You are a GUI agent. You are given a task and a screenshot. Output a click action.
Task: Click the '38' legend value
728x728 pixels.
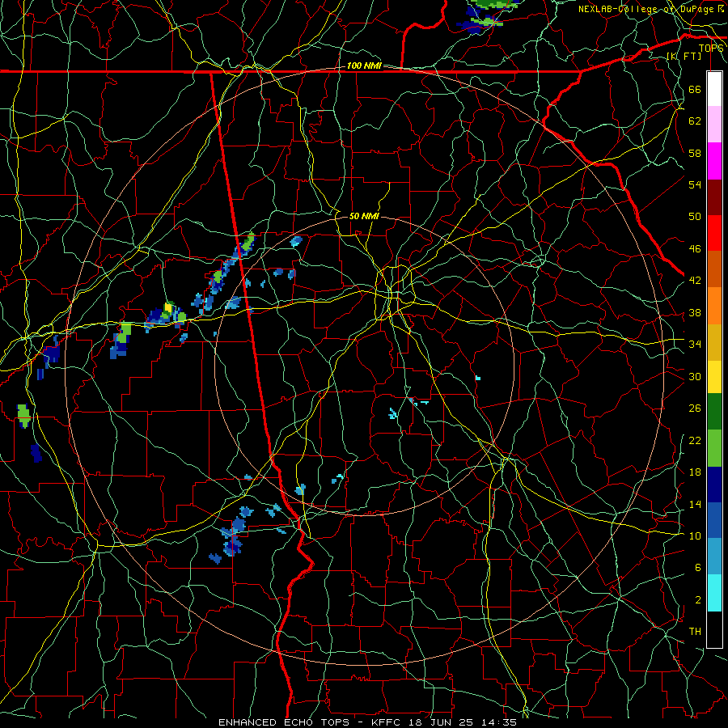[x=695, y=312]
